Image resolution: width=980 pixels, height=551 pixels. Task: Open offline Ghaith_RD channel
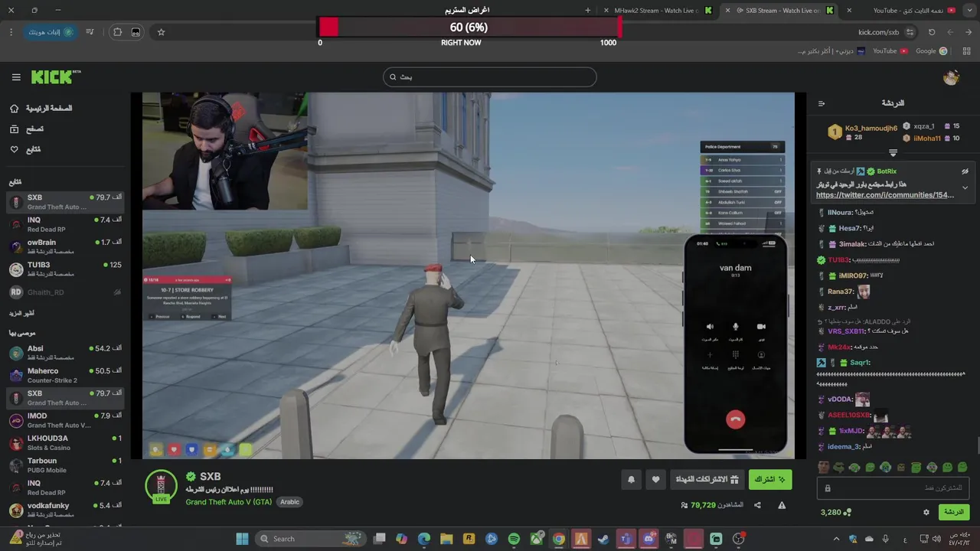pos(64,292)
